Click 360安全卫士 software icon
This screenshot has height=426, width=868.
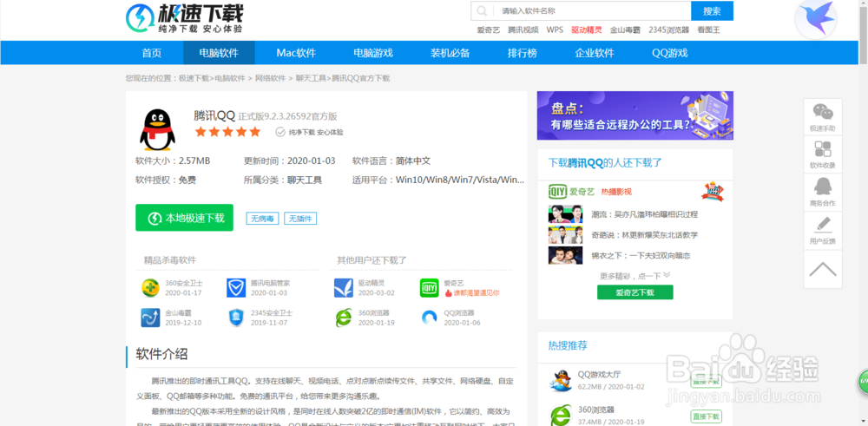[150, 288]
